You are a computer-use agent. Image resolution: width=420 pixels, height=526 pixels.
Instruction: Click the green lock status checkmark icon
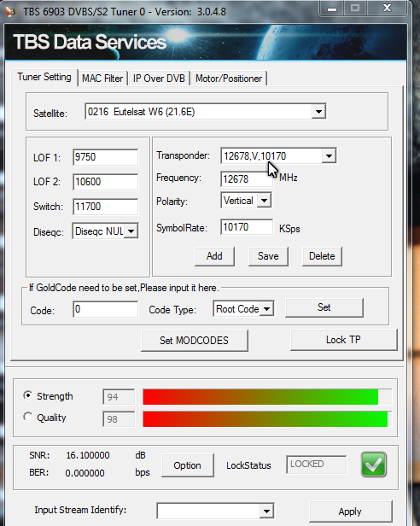[374, 465]
